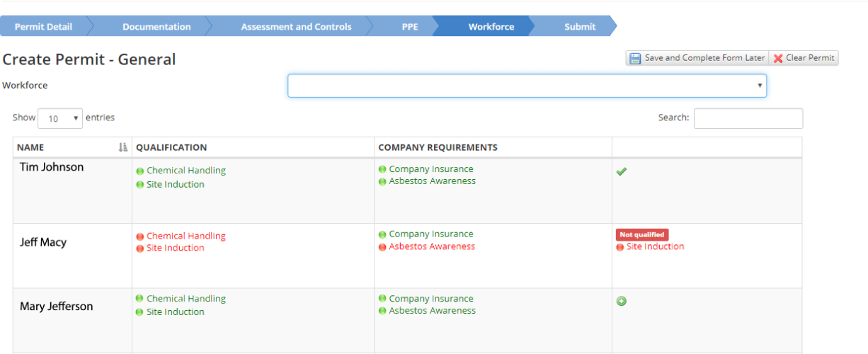868x354 pixels.
Task: Click the Search input field
Action: click(x=748, y=118)
